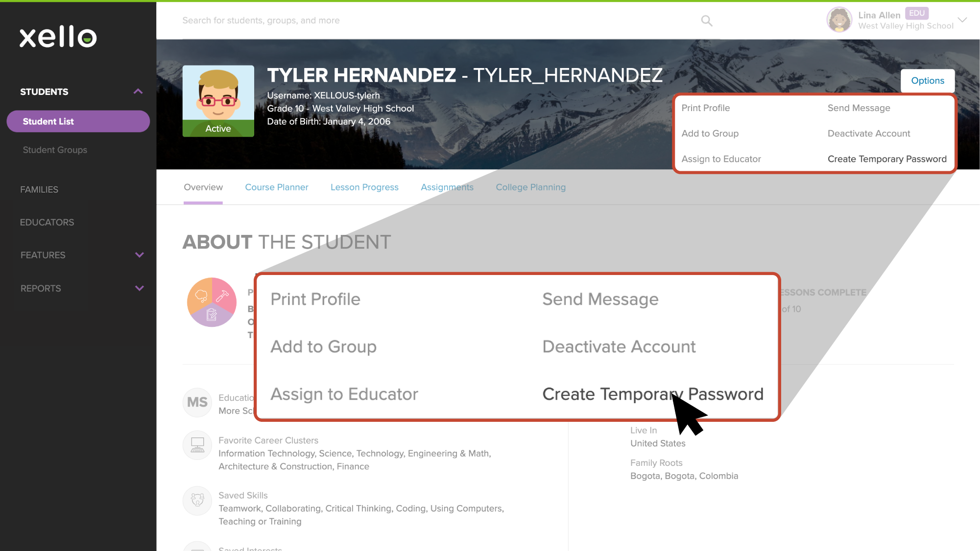Screen dimensions: 980x551
Task: Click the Username XELLOUS-tylerh text
Action: coord(323,95)
